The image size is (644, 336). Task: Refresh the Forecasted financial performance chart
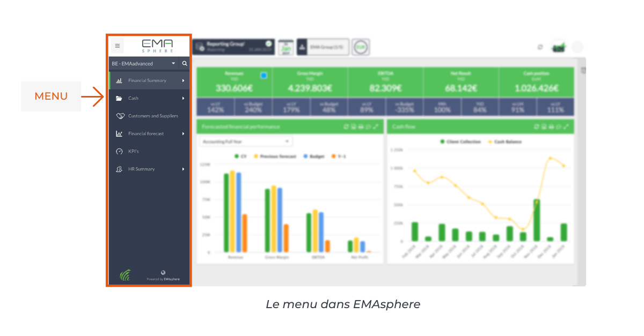tap(346, 127)
